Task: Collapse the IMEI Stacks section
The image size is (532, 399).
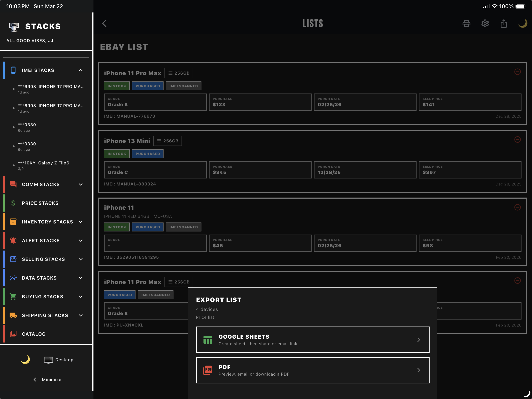Action: click(x=80, y=70)
